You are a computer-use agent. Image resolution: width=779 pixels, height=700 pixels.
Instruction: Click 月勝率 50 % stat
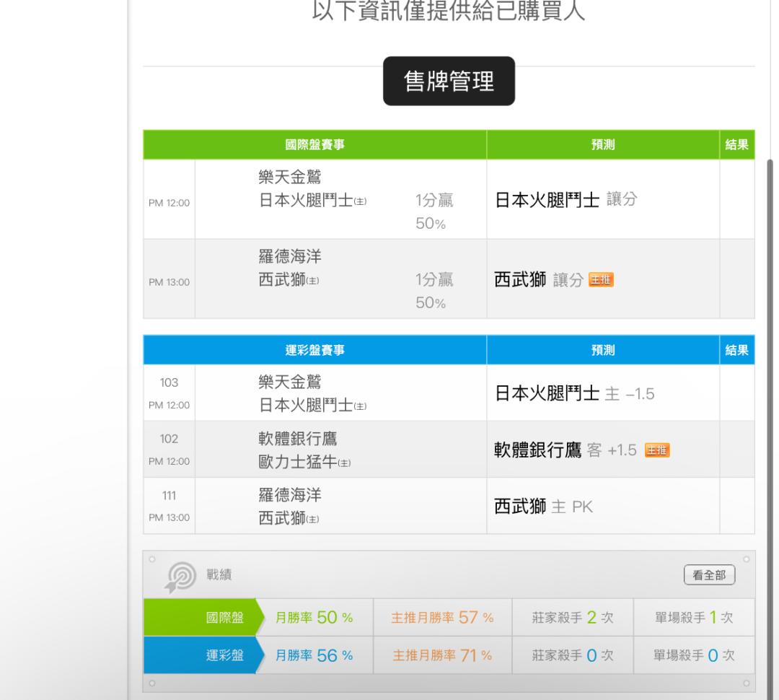pyautogui.click(x=314, y=618)
